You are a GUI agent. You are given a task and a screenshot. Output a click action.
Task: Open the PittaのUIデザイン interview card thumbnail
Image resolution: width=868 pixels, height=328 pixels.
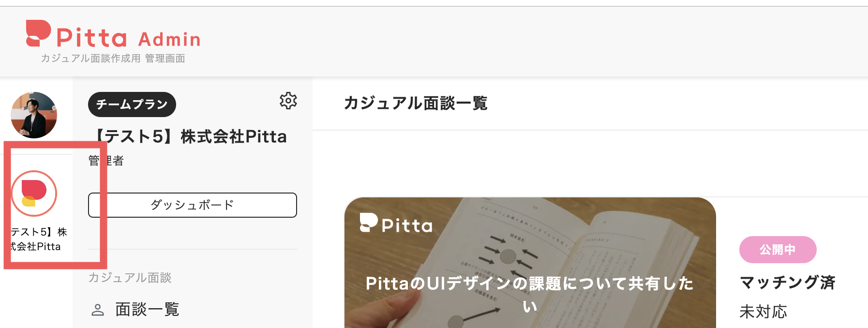point(529,261)
